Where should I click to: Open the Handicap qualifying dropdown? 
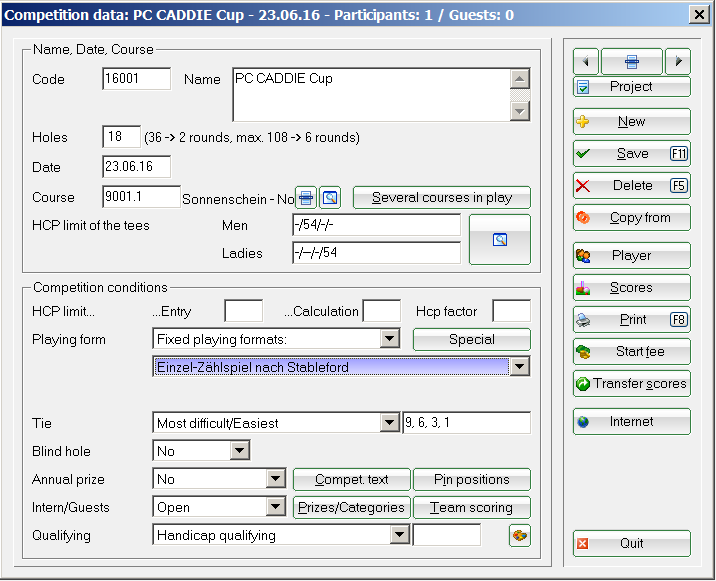[399, 535]
